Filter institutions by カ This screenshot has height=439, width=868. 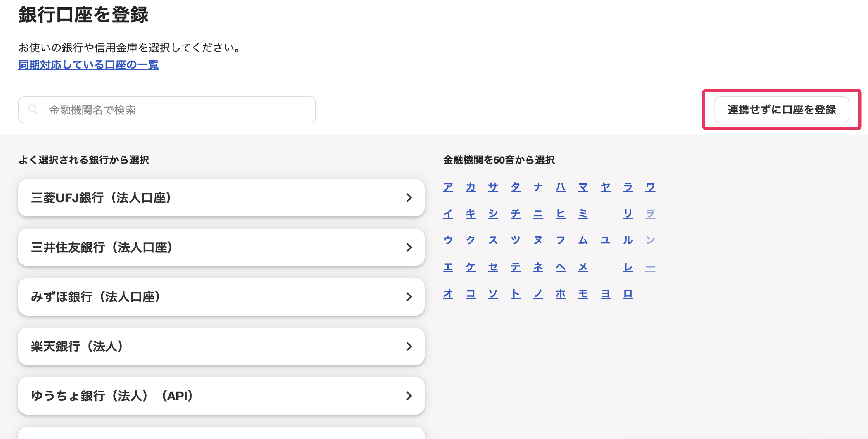click(471, 187)
